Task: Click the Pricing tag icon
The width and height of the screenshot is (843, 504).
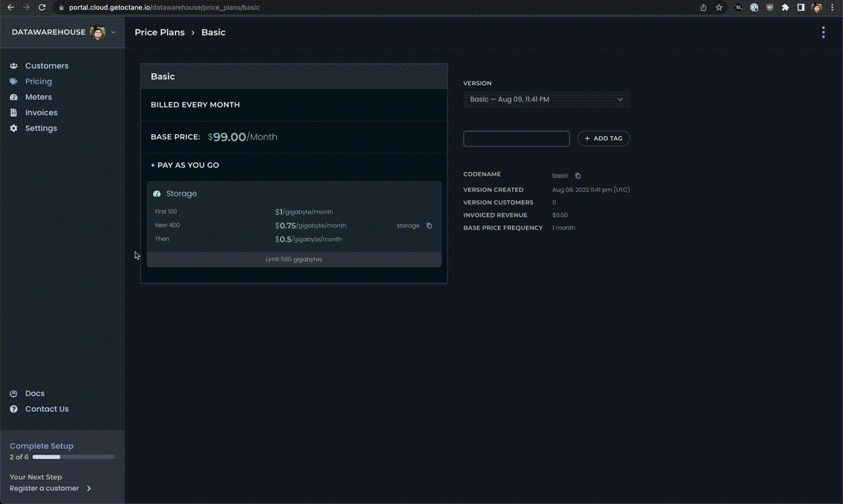Action: [13, 81]
